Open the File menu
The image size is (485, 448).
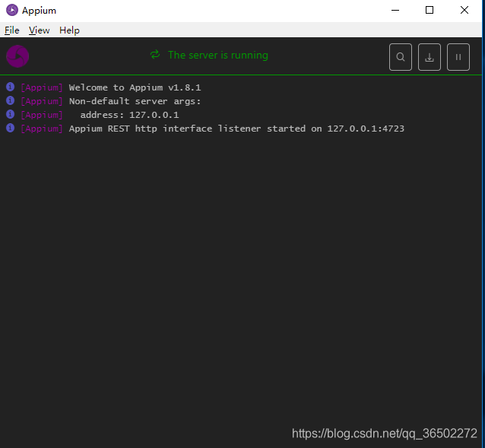tap(11, 30)
